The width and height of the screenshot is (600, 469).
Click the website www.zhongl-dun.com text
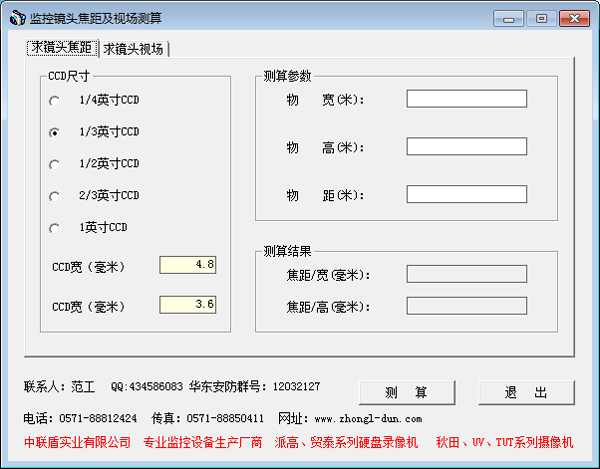pos(368,419)
